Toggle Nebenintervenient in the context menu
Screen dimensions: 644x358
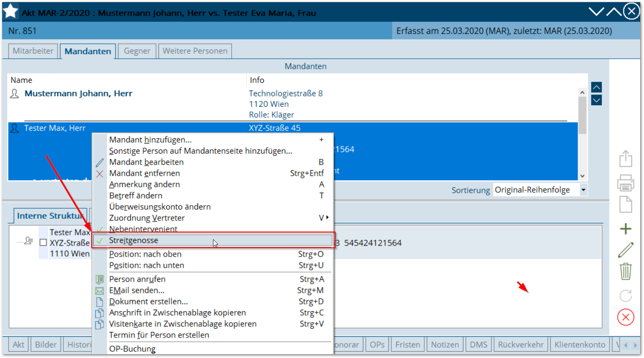click(213, 229)
